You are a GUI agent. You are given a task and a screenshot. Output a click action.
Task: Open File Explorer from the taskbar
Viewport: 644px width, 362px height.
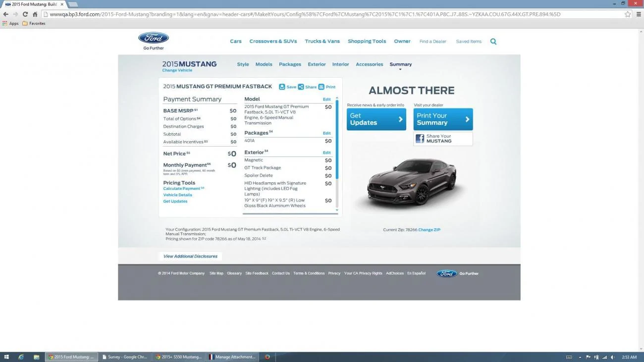click(36, 357)
